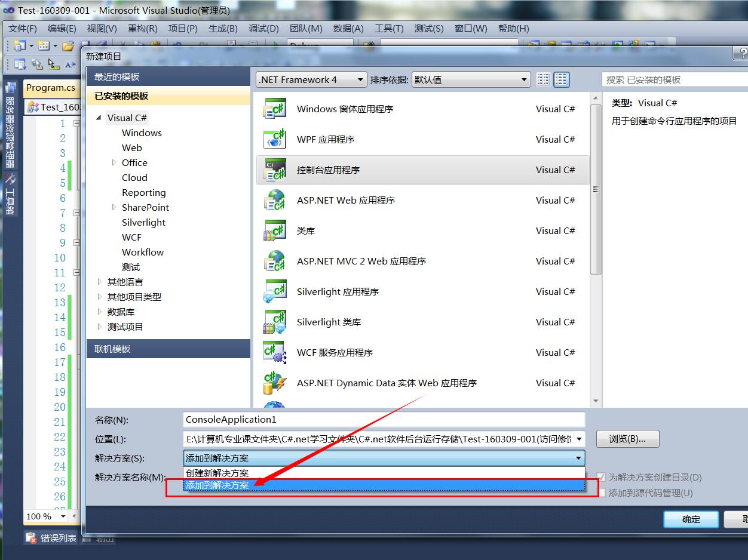Image resolution: width=748 pixels, height=560 pixels.
Task: Collapse code outline box at line 9
Action: pyautogui.click(x=76, y=243)
